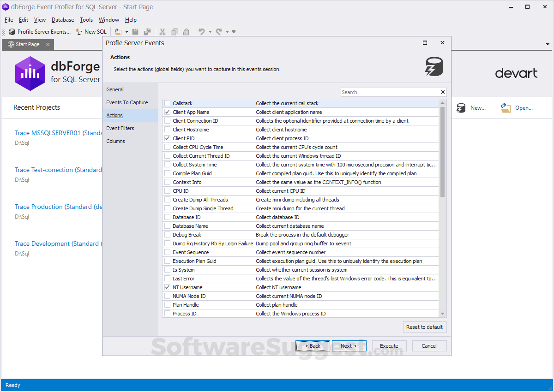Clear the search box with X icon

[x=443, y=92]
